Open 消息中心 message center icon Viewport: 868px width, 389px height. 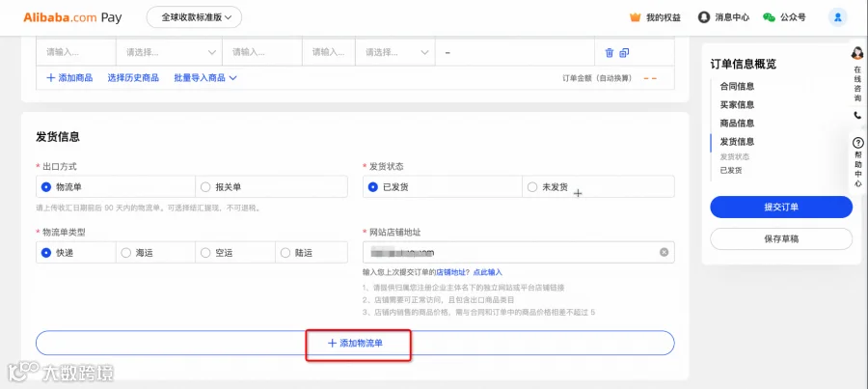pos(704,17)
